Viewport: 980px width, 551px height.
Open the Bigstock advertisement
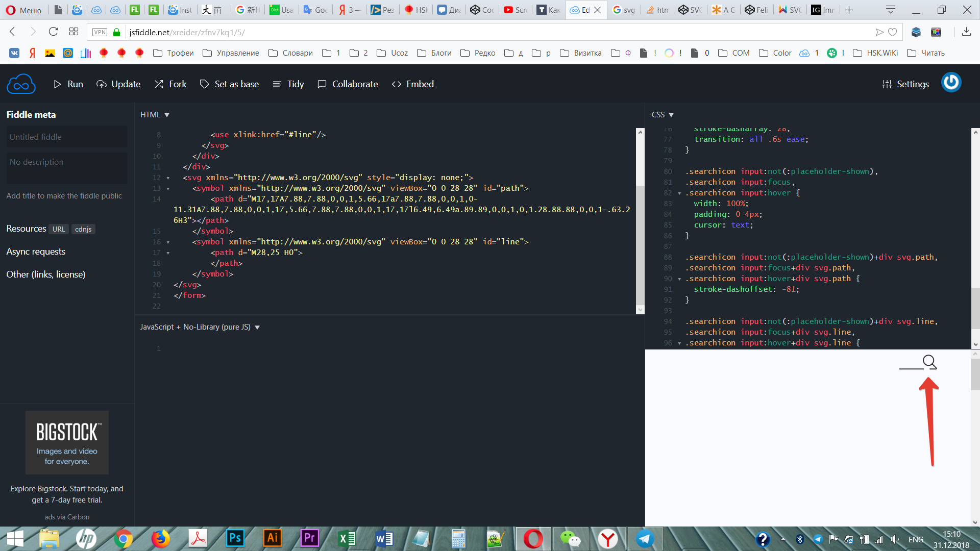[x=67, y=442]
